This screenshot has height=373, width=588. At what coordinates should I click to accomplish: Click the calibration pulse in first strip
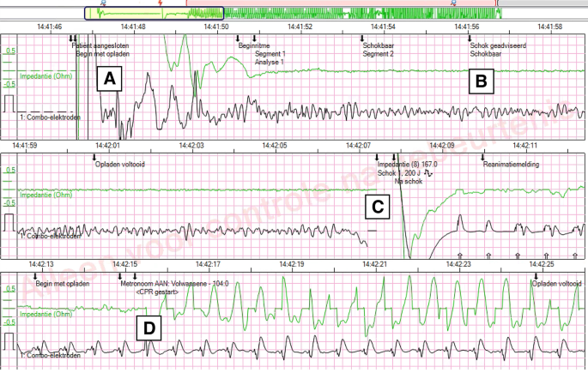[9, 104]
